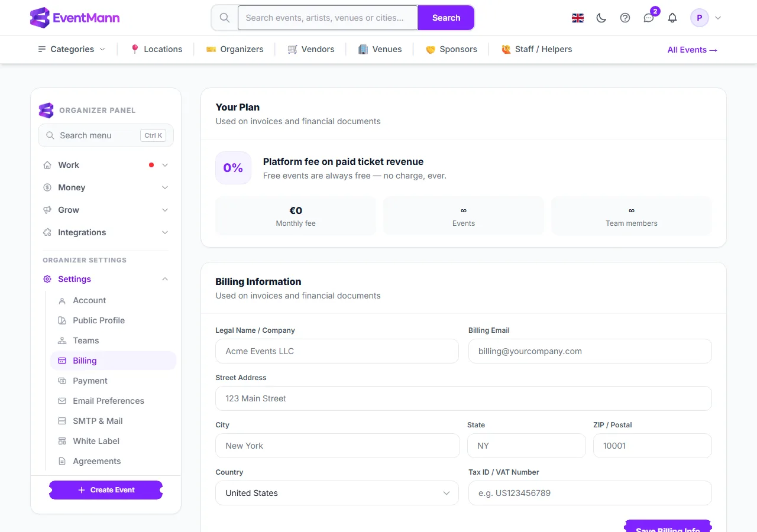The image size is (757, 532).
Task: Click the Legal Name / Company field
Action: (337, 351)
